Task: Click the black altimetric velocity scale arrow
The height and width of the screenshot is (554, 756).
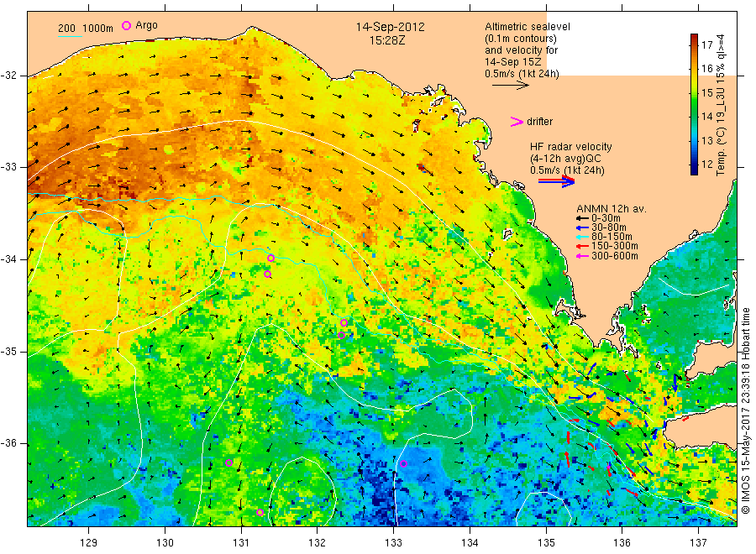Action: [x=510, y=86]
